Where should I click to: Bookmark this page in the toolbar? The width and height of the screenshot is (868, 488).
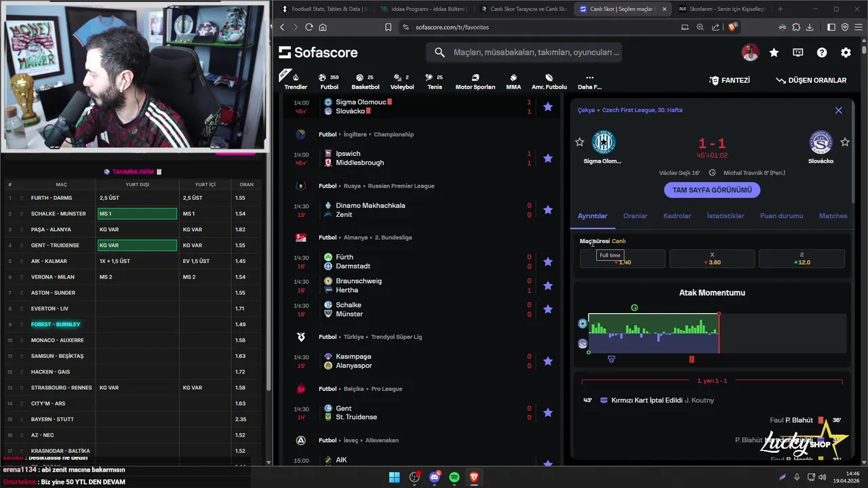[x=388, y=27]
